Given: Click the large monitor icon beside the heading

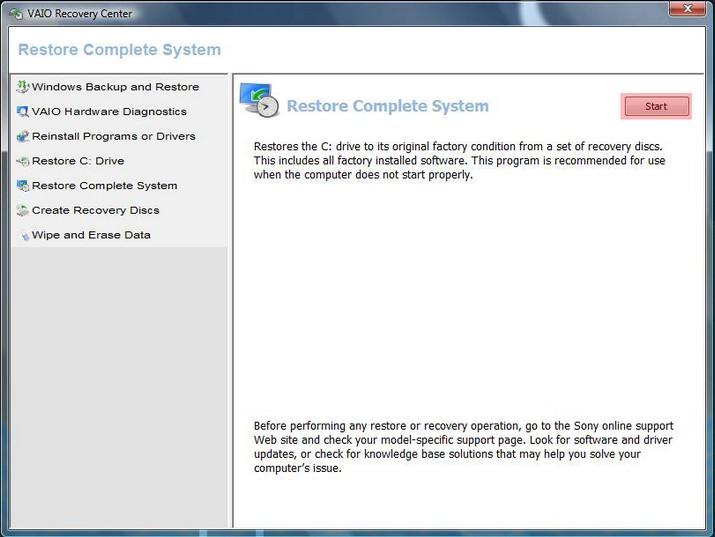Looking at the screenshot, I should tap(258, 102).
